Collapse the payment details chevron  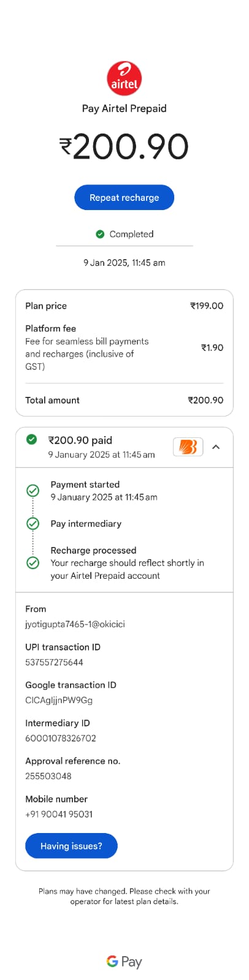[216, 447]
